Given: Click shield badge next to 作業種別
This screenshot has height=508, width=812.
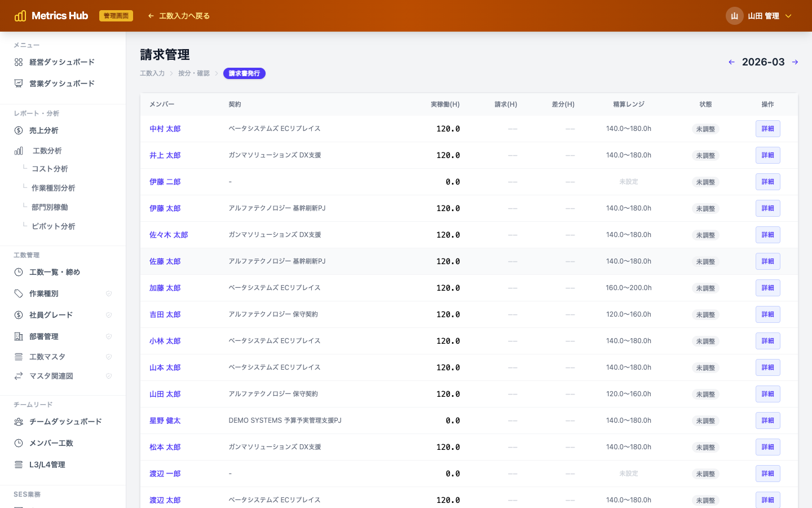Looking at the screenshot, I should pyautogui.click(x=109, y=294).
